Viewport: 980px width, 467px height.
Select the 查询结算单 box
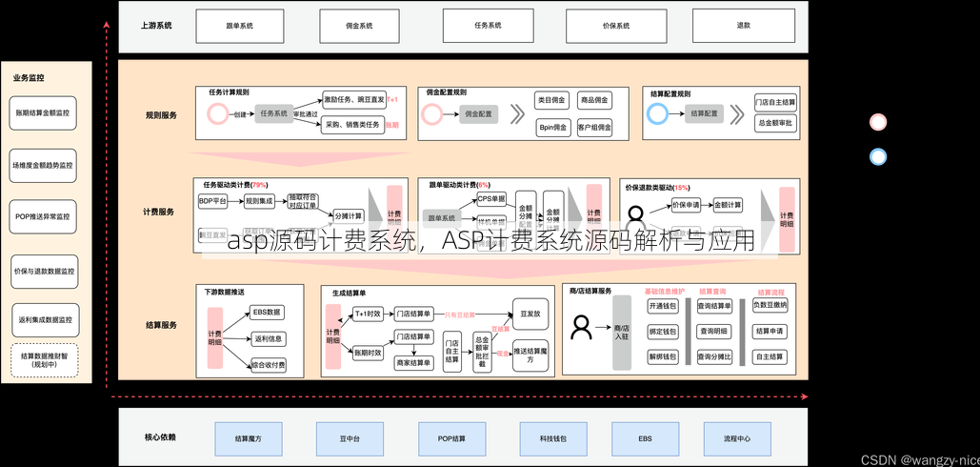(715, 306)
